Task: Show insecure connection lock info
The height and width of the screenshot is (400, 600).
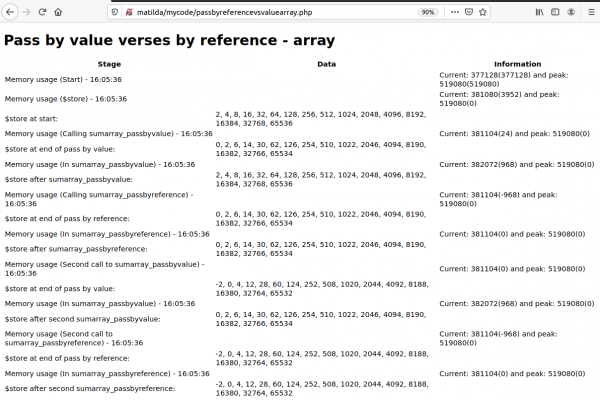Action: (x=129, y=12)
